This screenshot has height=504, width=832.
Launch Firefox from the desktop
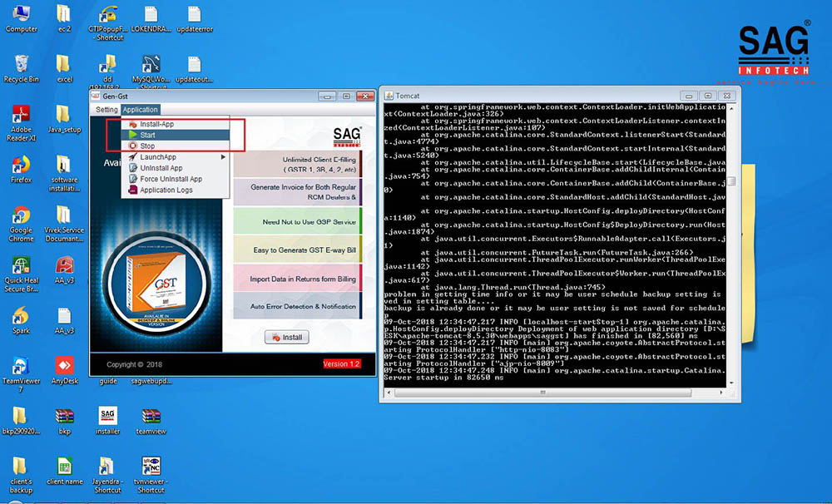pos(21,165)
